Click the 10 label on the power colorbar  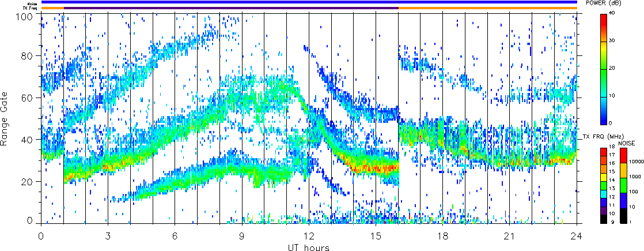[x=612, y=96]
